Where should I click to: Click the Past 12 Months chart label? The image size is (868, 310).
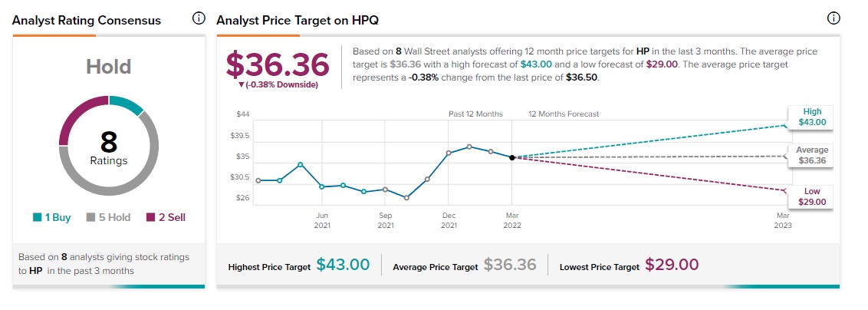coord(475,114)
